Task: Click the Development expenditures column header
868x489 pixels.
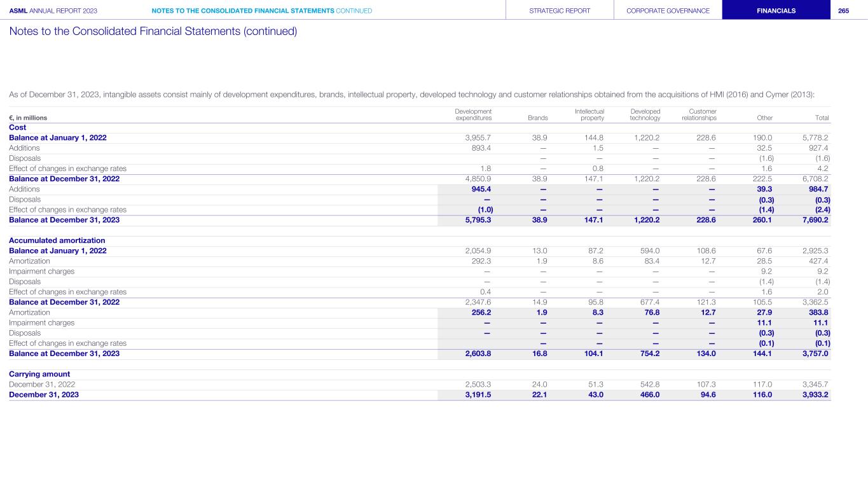Action: tap(474, 114)
